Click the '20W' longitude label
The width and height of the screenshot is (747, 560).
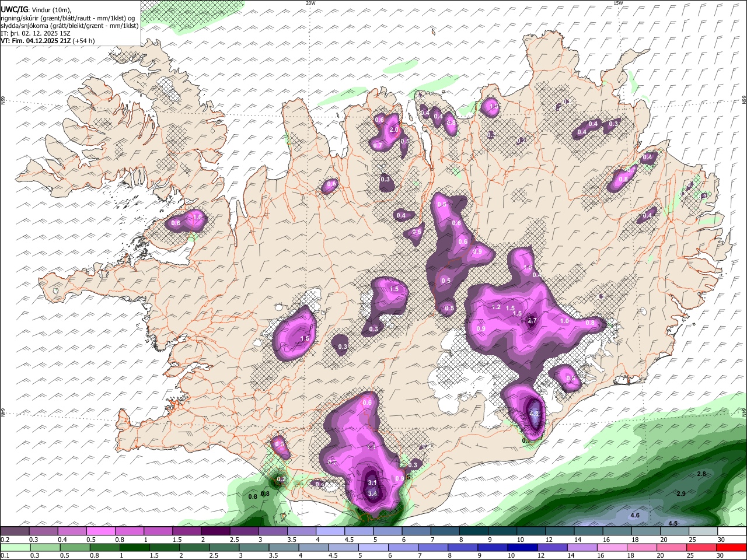310,3
